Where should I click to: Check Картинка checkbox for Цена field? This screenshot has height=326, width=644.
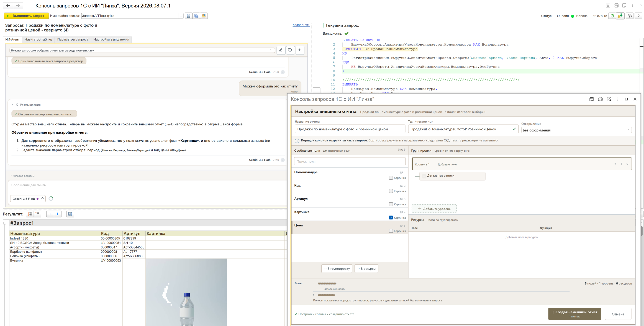coord(391,231)
